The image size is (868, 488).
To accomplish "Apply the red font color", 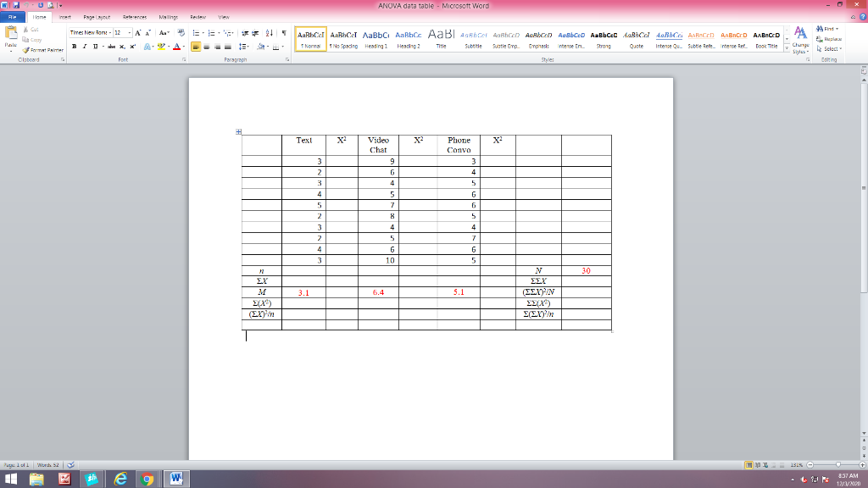I will tap(176, 47).
